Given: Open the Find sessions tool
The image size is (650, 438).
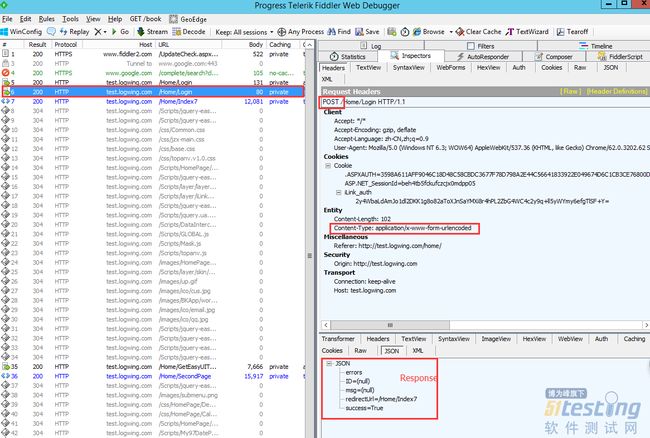Looking at the screenshot, I should pos(339,31).
